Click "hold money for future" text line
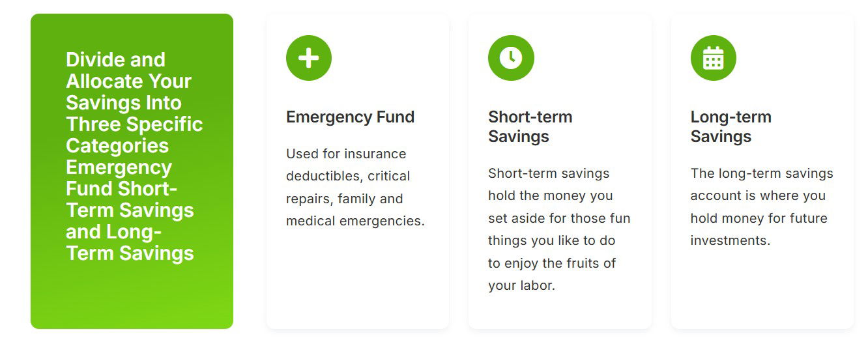The width and height of the screenshot is (868, 355). [x=759, y=218]
